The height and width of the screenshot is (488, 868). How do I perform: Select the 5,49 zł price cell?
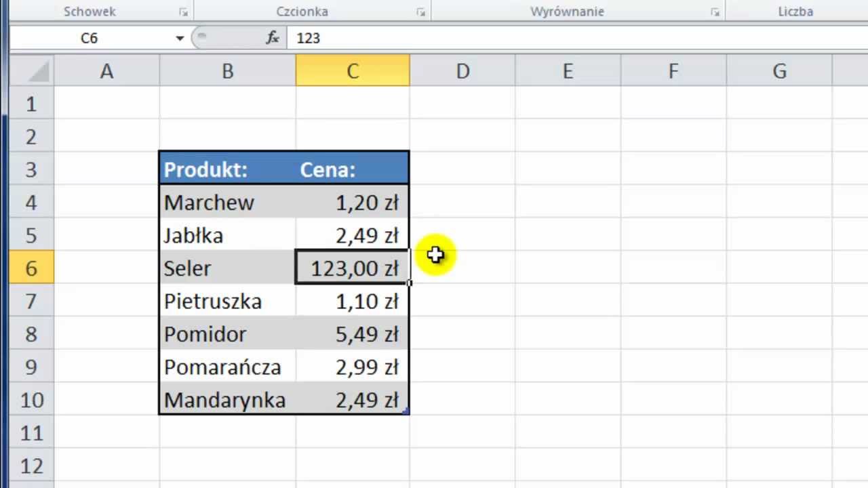(x=353, y=333)
